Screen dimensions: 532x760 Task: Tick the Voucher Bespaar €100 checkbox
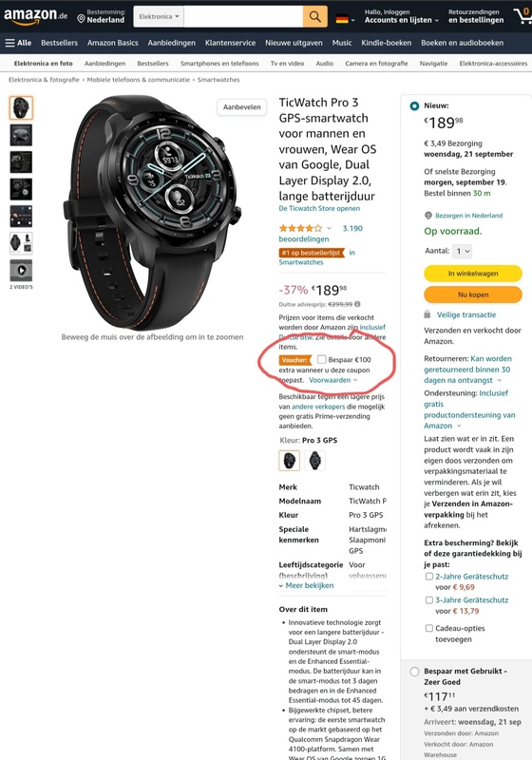tap(322, 359)
